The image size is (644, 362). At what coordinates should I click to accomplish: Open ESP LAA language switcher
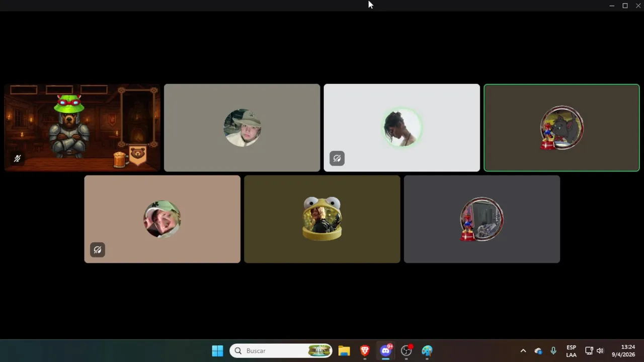[571, 351]
